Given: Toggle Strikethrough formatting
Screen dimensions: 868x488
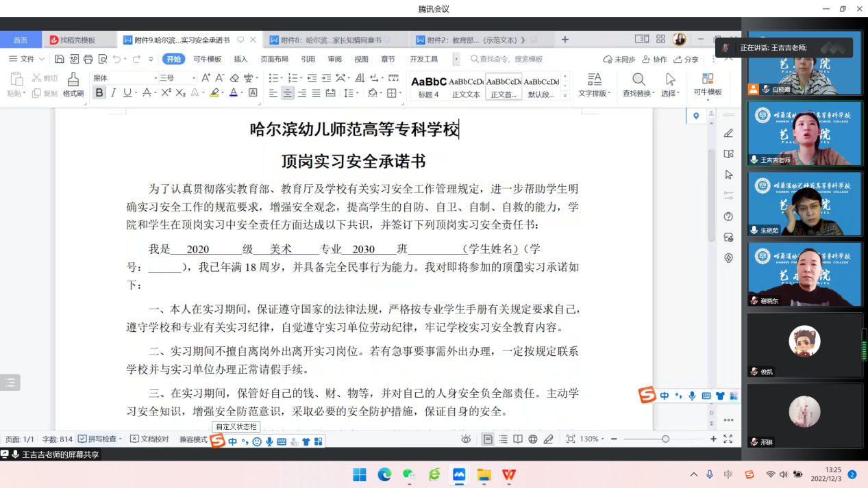Looking at the screenshot, I should coord(146,93).
